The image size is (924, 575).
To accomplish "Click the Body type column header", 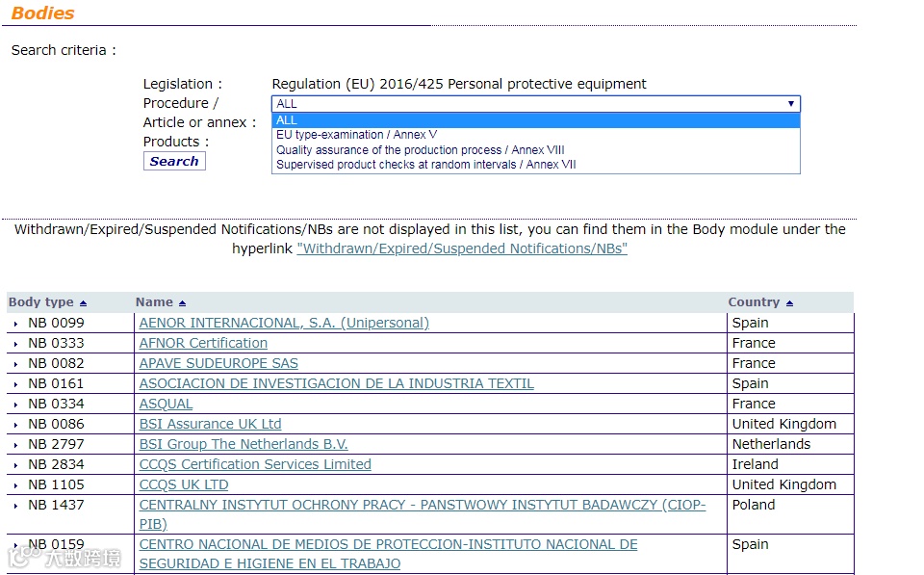I will [x=41, y=302].
